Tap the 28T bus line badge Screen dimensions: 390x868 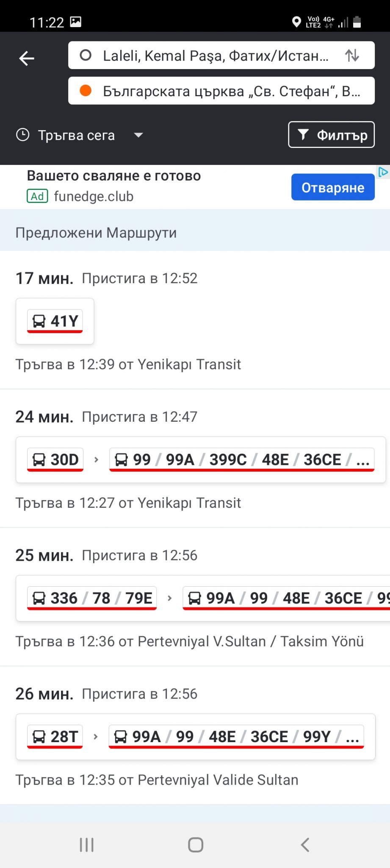(x=55, y=737)
